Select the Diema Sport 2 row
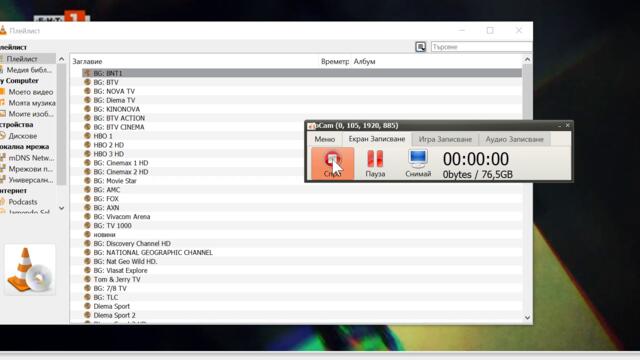The image size is (640, 360). click(302, 316)
